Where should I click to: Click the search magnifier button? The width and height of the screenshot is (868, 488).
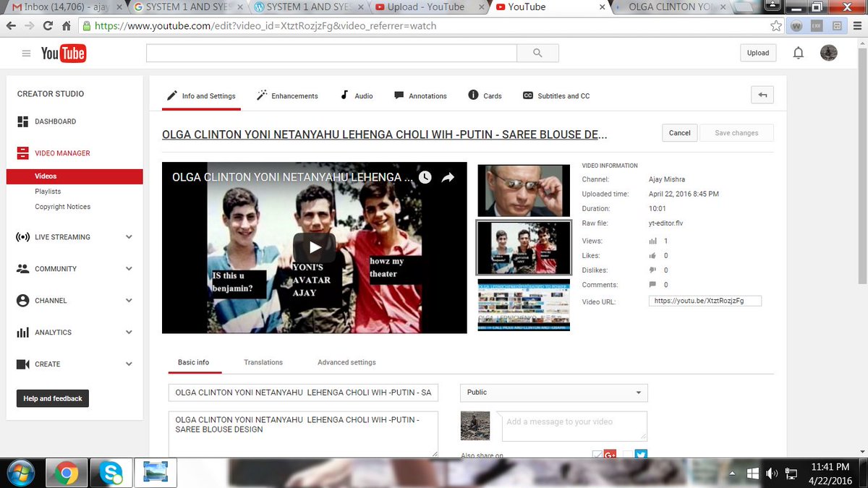(537, 53)
